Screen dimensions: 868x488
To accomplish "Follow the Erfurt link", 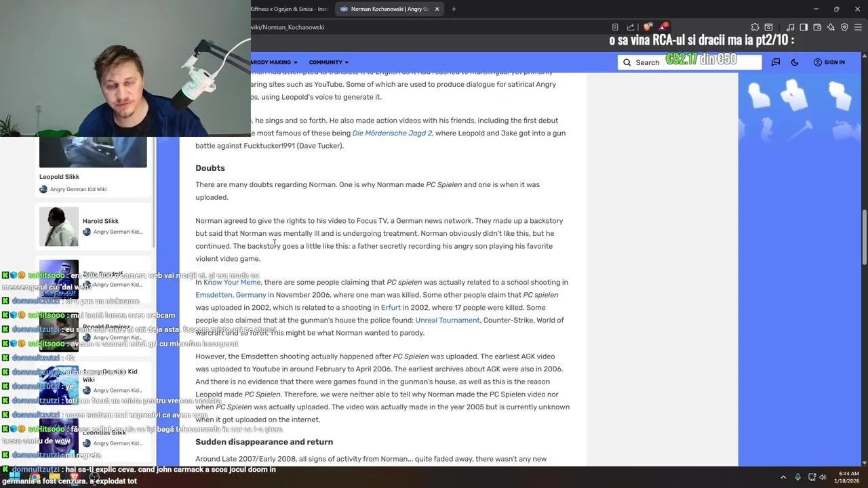I will click(391, 308).
